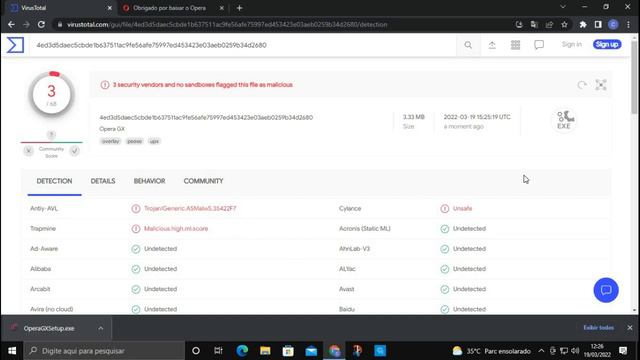
Task: Open the comments speech-bubble icon in header
Action: tap(539, 45)
